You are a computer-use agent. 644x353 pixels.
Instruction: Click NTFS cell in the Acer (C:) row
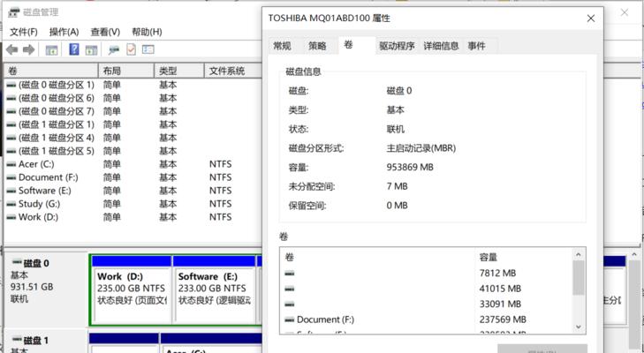tap(221, 164)
